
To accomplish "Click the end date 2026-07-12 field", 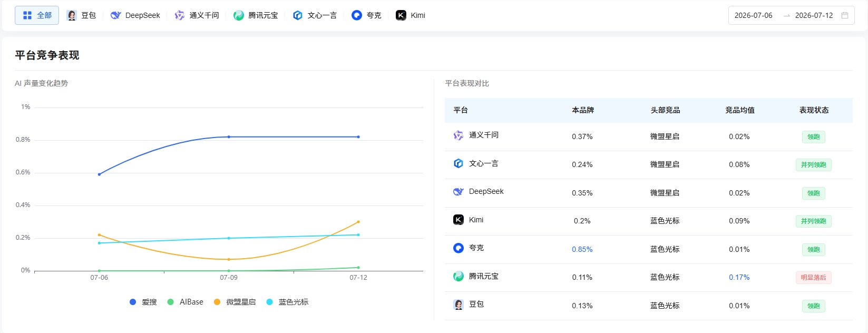I will 814,15.
